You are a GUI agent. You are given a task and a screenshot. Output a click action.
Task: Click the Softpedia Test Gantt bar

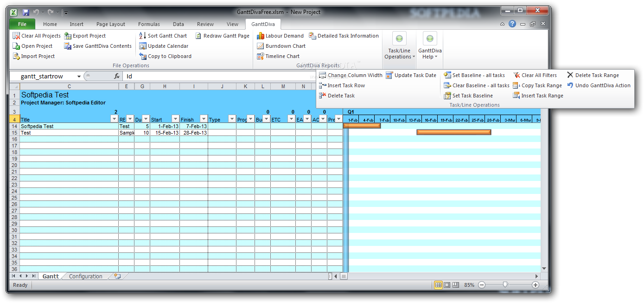click(362, 125)
